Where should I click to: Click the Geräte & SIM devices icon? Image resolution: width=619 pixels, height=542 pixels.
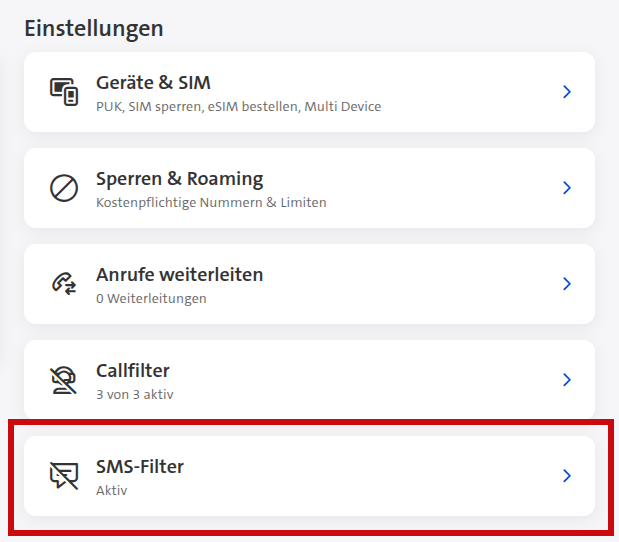coord(64,92)
